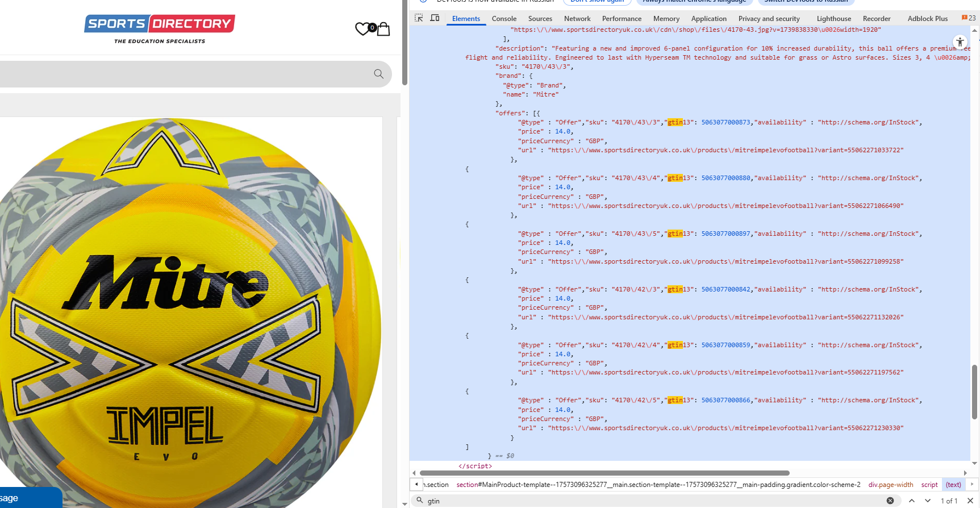Click gtin13 value 5063077000880
The image size is (980, 508).
coord(725,178)
